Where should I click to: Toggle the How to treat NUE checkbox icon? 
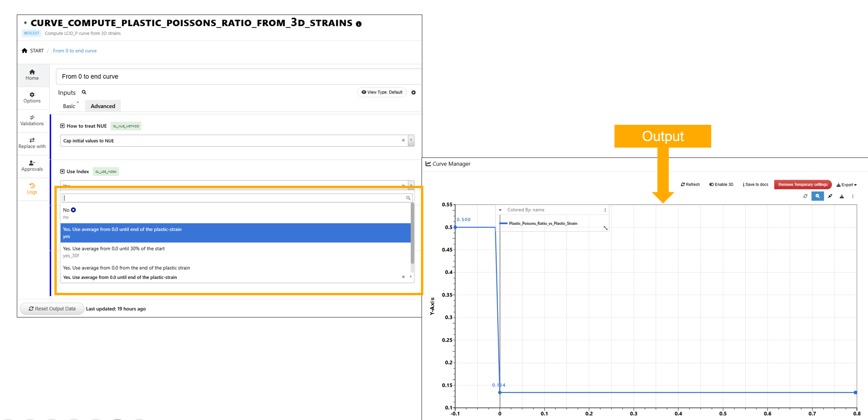(x=62, y=126)
